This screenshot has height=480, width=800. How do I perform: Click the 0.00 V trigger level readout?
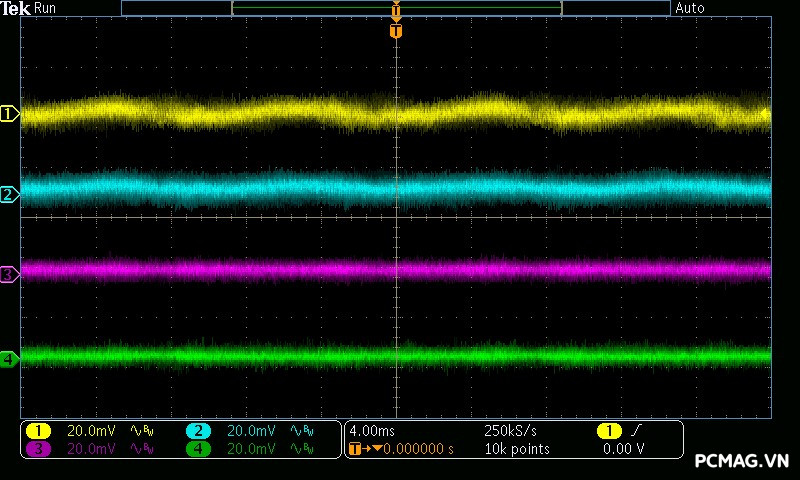point(623,449)
